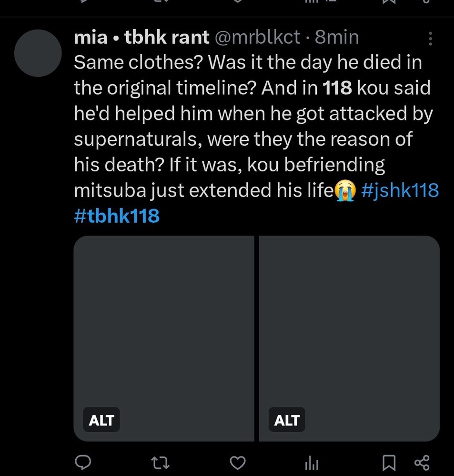The width and height of the screenshot is (454, 476).
Task: Open three-dot more options menu
Action: [x=430, y=39]
